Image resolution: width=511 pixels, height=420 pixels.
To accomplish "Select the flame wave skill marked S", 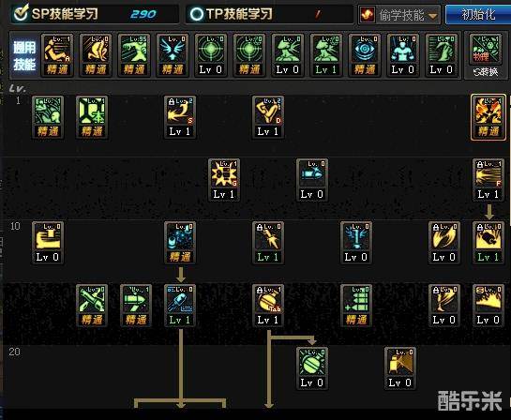I will click(488, 306).
